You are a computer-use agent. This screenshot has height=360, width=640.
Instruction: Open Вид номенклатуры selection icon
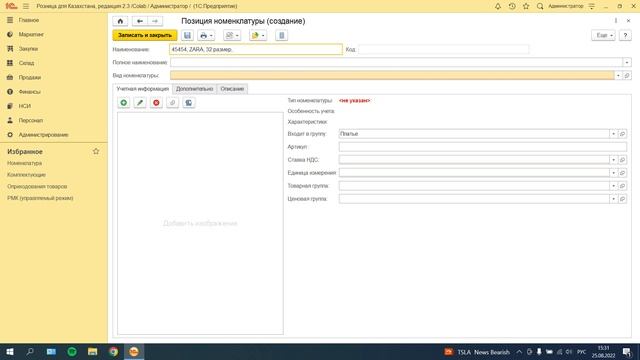tap(627, 76)
